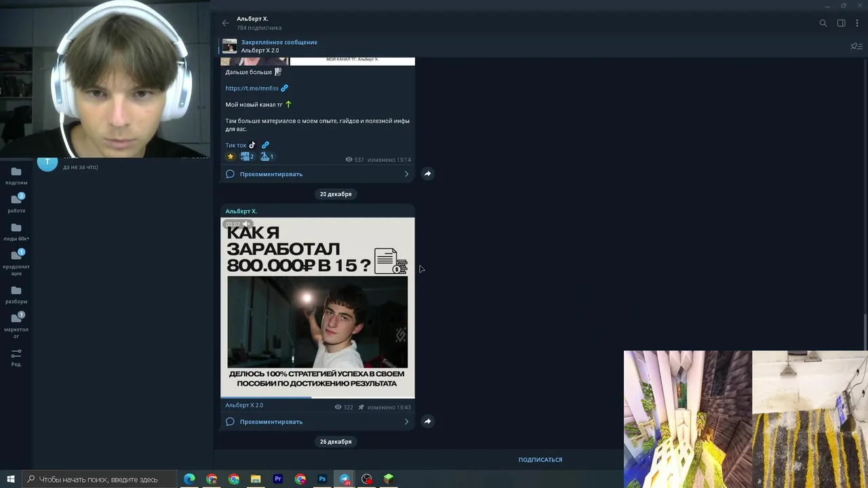Click the pinned message thumbnail image
This screenshot has width=868, height=488.
click(230, 46)
